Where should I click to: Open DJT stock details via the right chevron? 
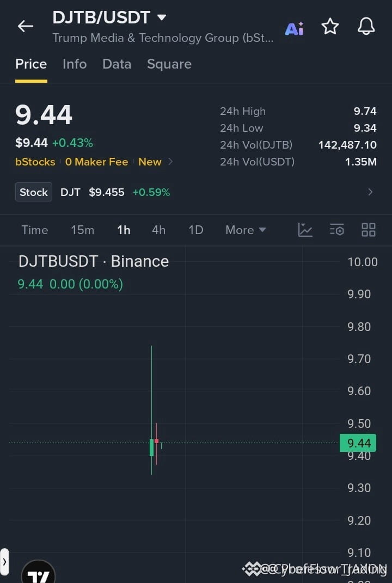(x=370, y=192)
